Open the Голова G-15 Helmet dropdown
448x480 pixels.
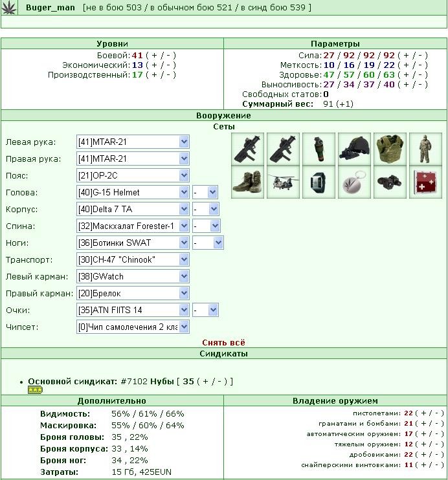[133, 193]
